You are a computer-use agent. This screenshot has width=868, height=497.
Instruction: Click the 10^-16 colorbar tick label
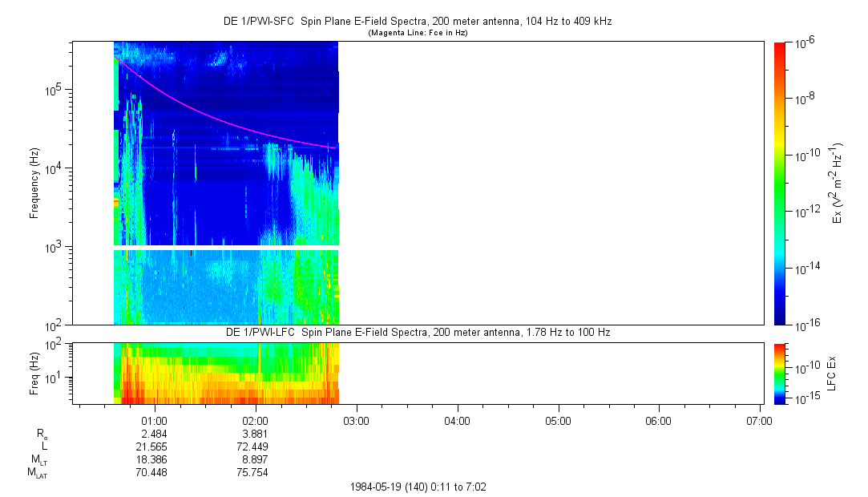click(x=806, y=325)
